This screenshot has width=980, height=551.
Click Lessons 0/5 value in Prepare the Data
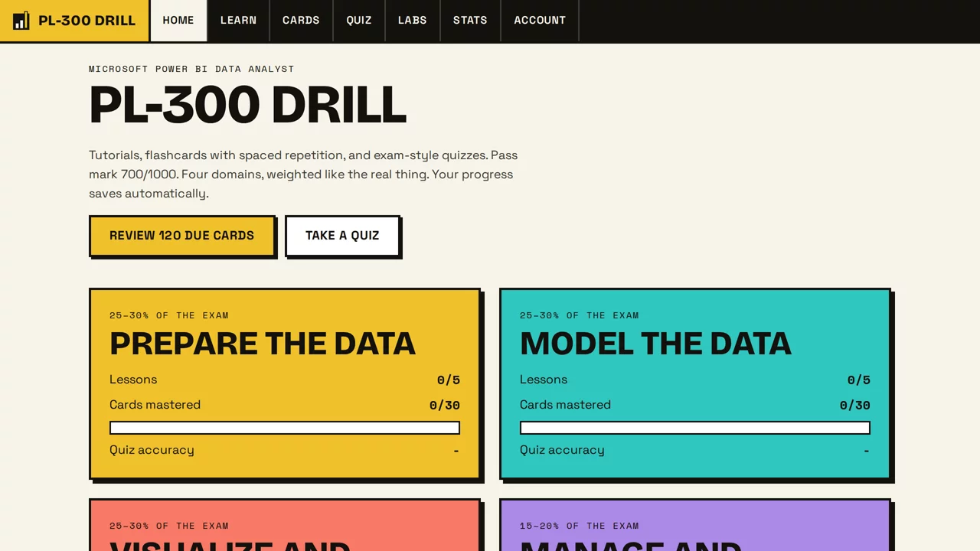pos(449,380)
